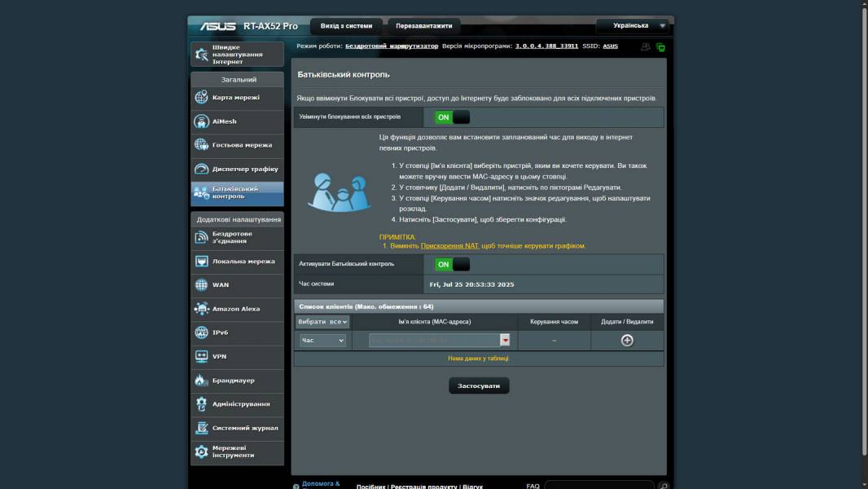
Task: Disable the Активувати Батьківський контроль switch
Action: tap(451, 264)
